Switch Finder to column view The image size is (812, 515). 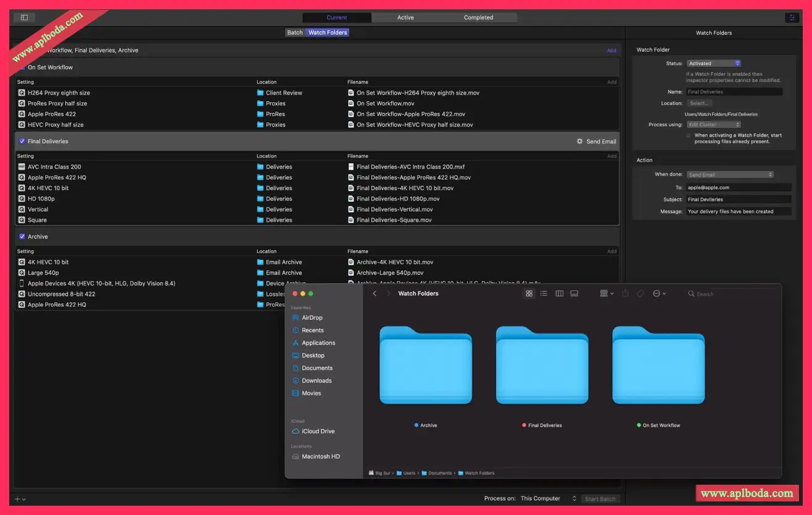tap(559, 294)
